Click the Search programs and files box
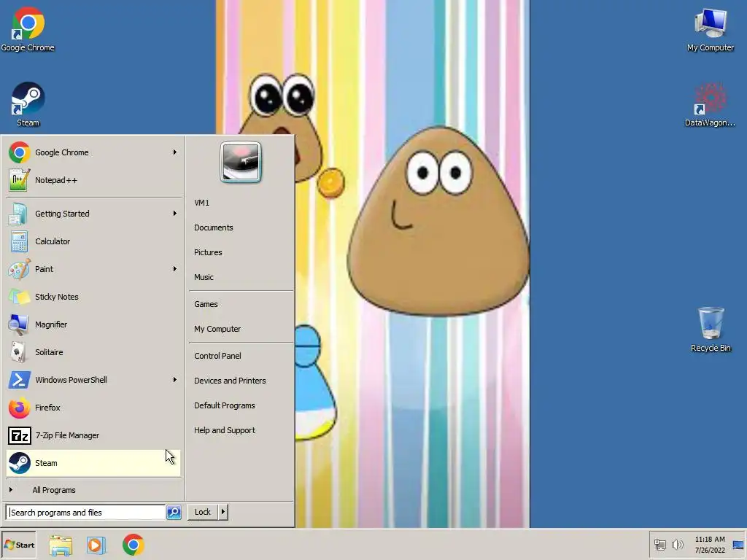This screenshot has width=747, height=560. [x=86, y=513]
